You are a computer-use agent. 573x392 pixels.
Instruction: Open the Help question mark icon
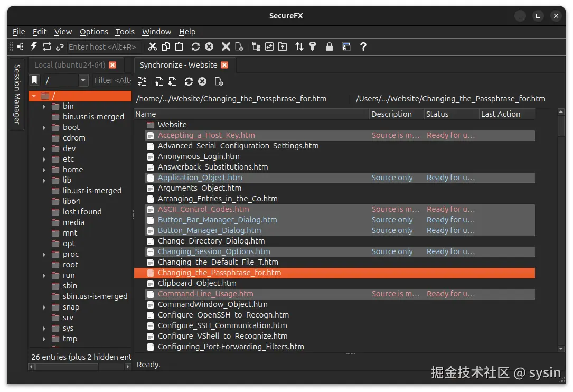[363, 46]
